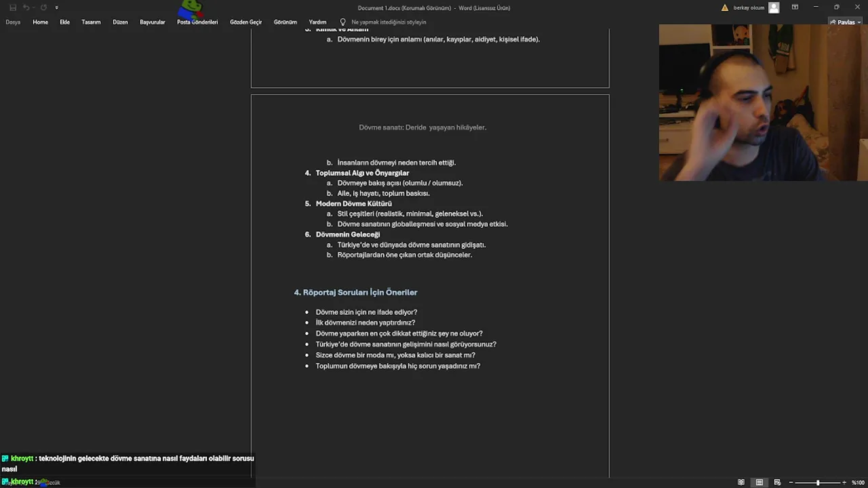Viewport: 868px width, 488px height.
Task: Click the user profile avatar picture
Action: 774,7
